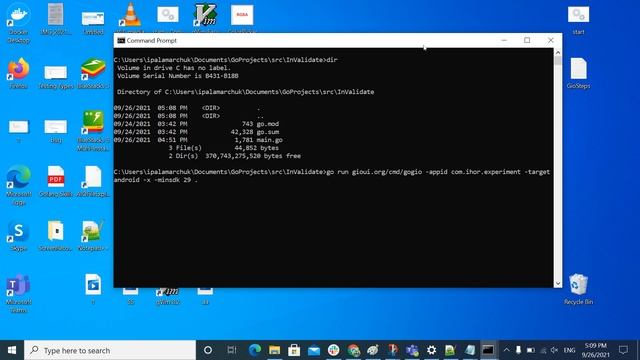Open the Windows Start menu

(12, 350)
